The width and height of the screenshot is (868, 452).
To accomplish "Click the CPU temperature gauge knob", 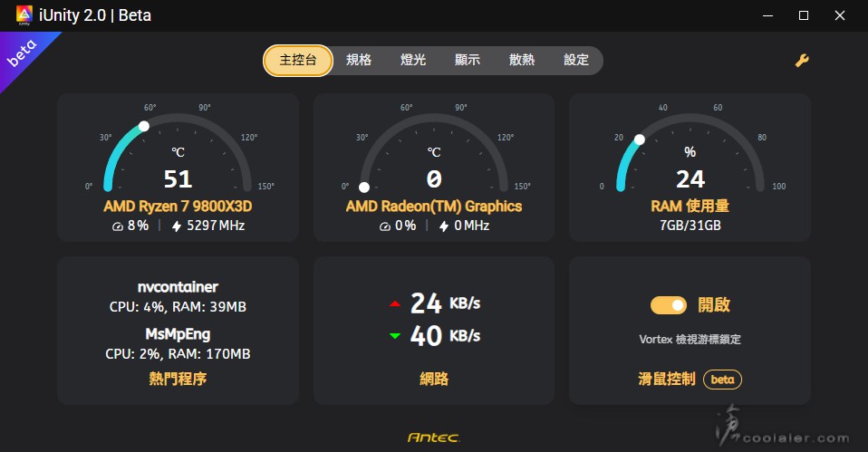I will click(144, 128).
